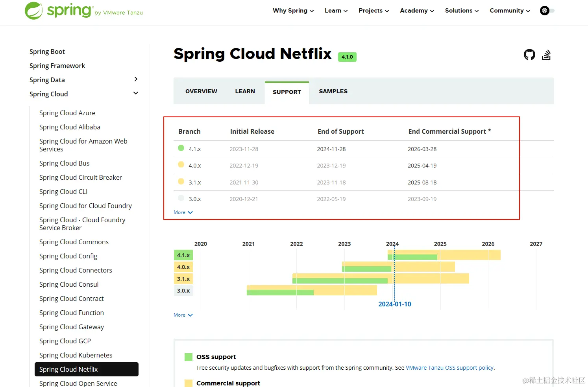Viewport: 588px width, 387px height.
Task: Open Spring Cloud Bus project
Action: click(x=64, y=163)
